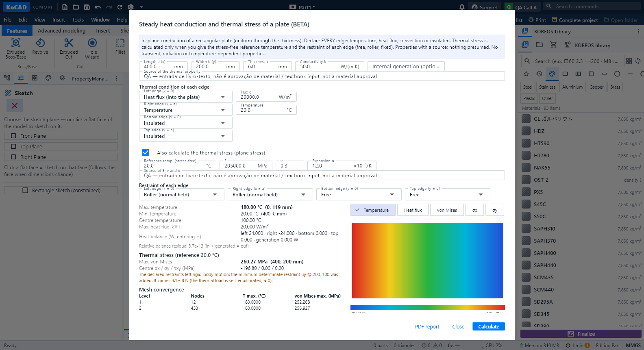Toggle the Temperature result view
This screenshot has width=644, height=350.
373,210
